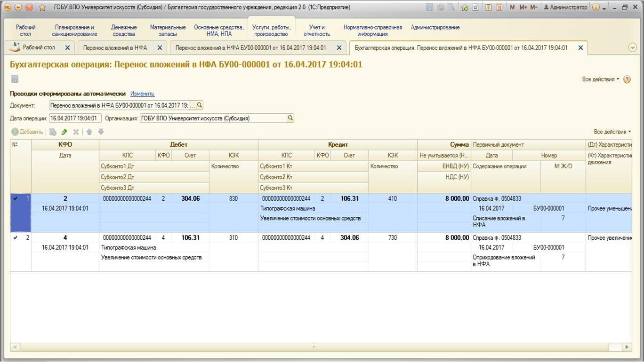
Task: Click the green pencil edit icon
Action: [64, 132]
